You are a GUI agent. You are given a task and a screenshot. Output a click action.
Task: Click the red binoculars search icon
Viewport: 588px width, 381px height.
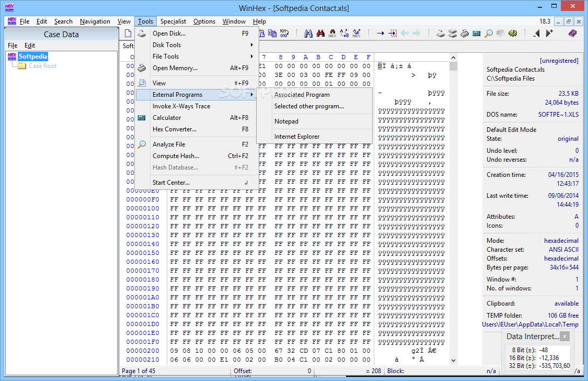(x=320, y=33)
